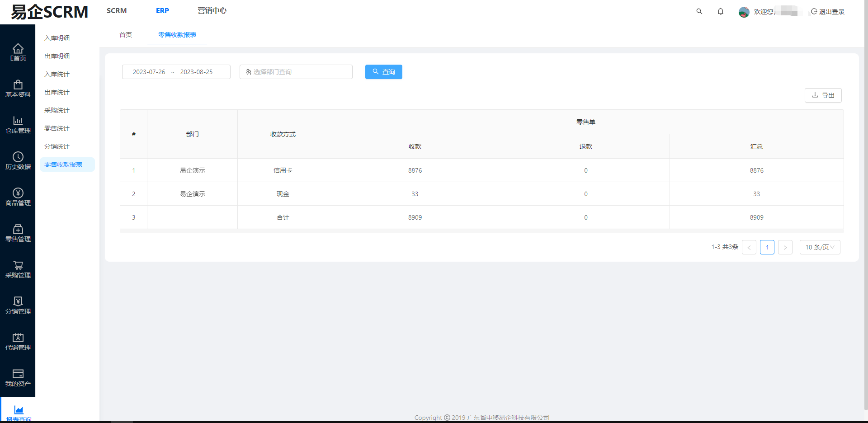This screenshot has height=423, width=868.
Task: Click the page vertical scrollbar
Action: tap(866, 206)
